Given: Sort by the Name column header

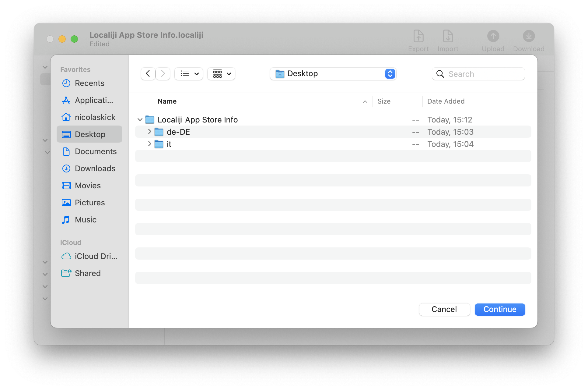Looking at the screenshot, I should (x=167, y=101).
